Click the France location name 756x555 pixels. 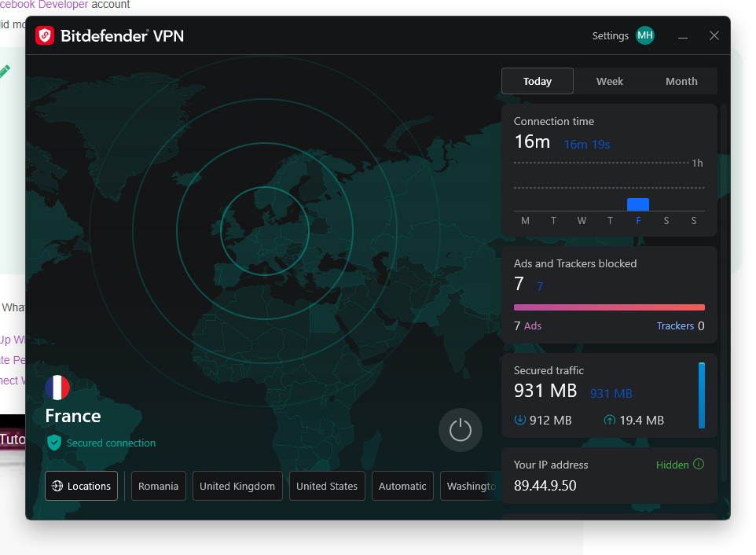pyautogui.click(x=73, y=416)
